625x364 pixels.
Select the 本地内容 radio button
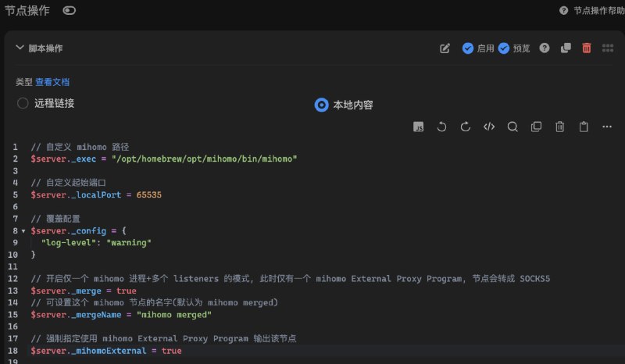click(321, 105)
